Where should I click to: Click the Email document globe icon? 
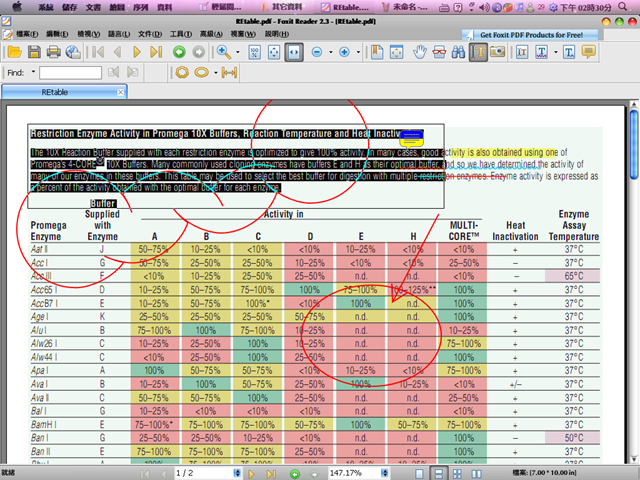[73, 52]
